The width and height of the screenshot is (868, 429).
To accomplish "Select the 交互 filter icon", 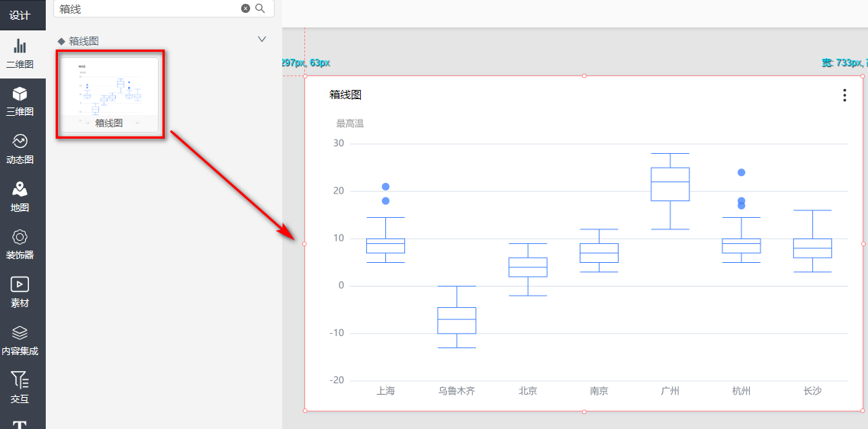I will [20, 386].
